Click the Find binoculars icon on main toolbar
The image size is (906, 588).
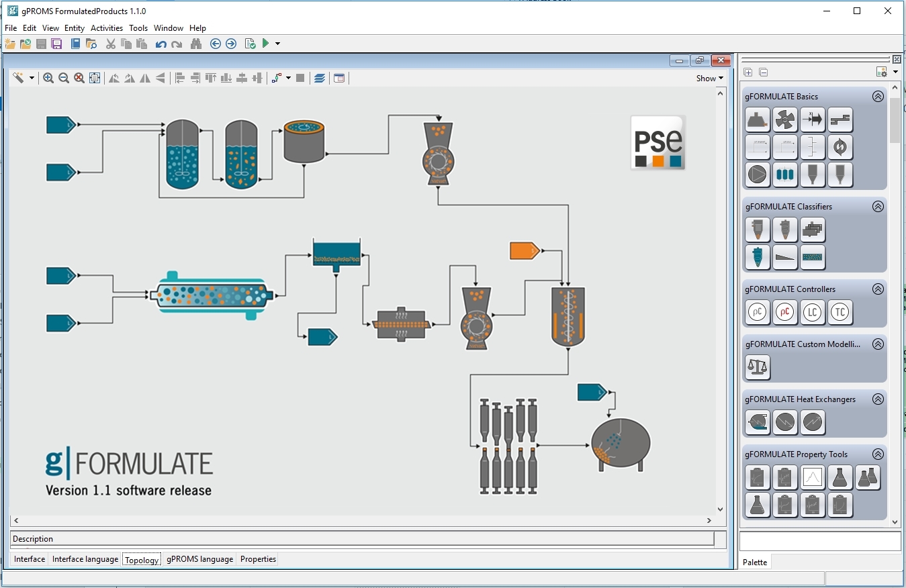pos(195,43)
